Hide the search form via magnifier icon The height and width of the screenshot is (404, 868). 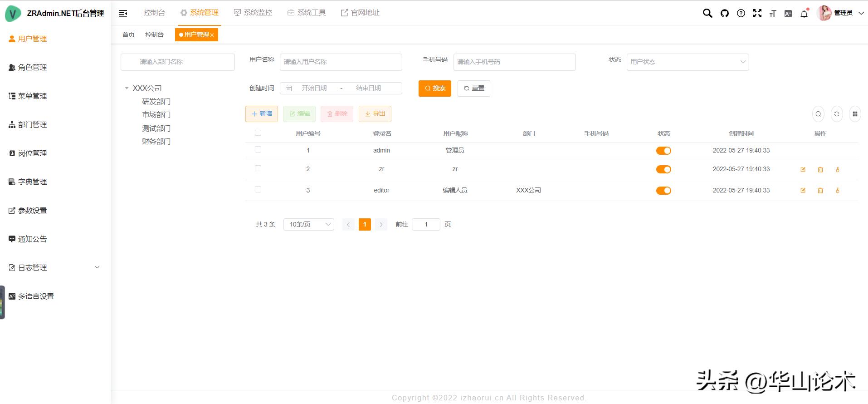click(x=818, y=114)
